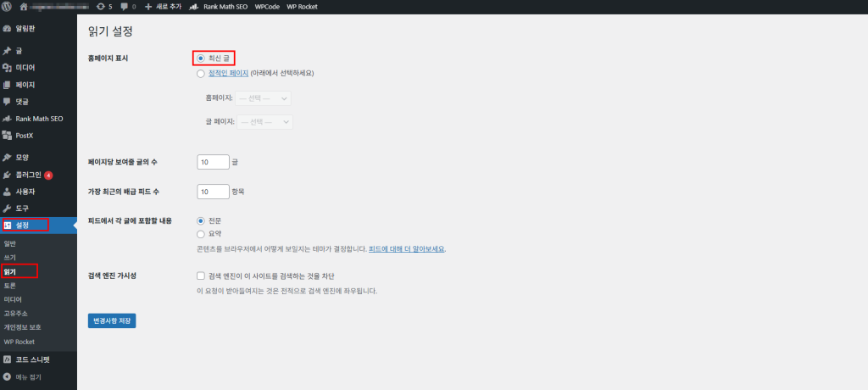Open the 고유주소 settings submenu

click(x=15, y=314)
